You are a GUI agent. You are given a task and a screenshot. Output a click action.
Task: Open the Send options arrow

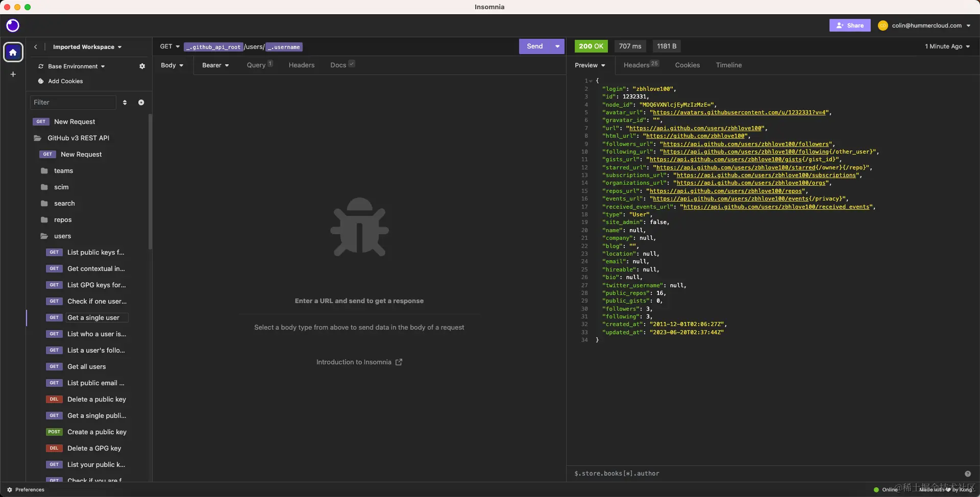pyautogui.click(x=557, y=46)
